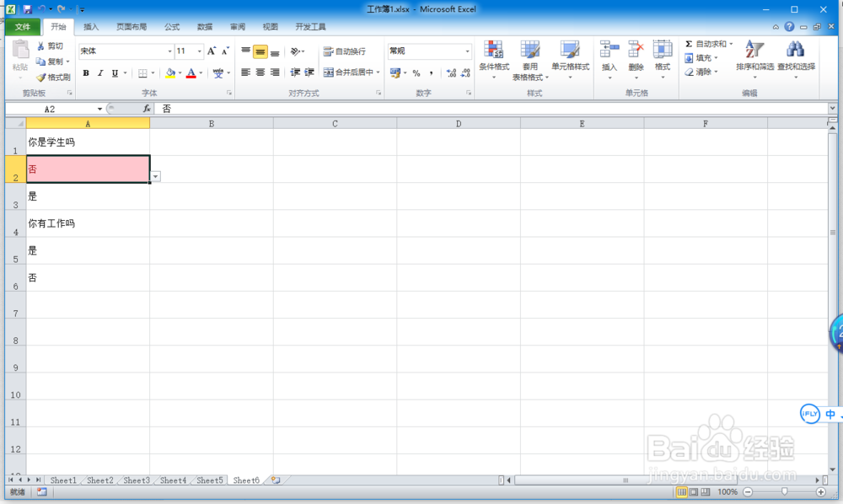Viewport: 843px width, 504px height.
Task: Open the font name dropdown showing 宋体
Action: (170, 51)
